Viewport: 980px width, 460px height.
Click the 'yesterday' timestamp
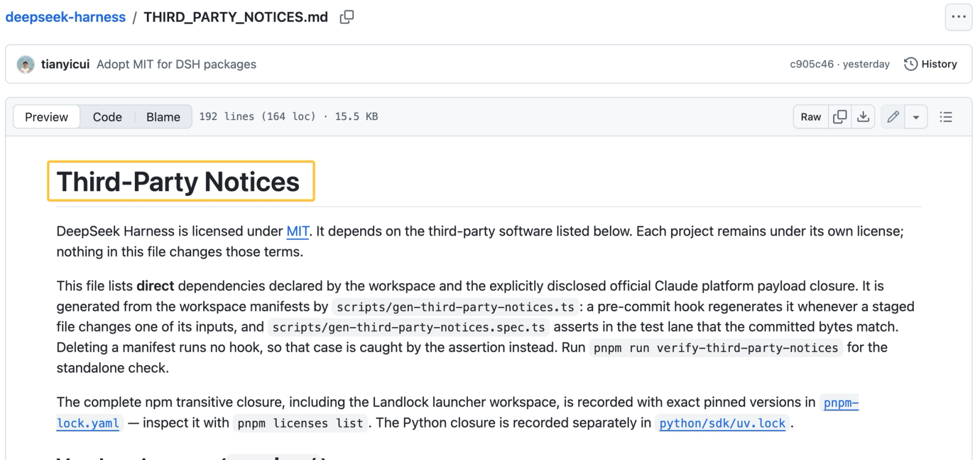tap(866, 64)
